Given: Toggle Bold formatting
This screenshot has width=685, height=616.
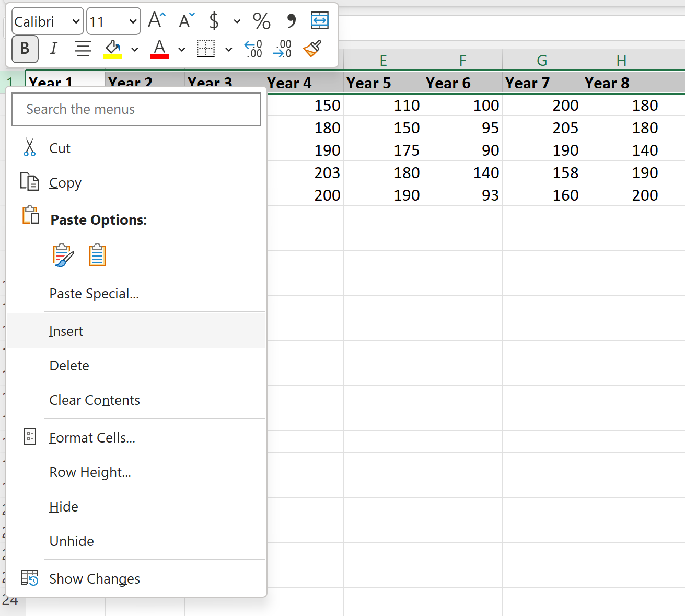Looking at the screenshot, I should [x=25, y=49].
